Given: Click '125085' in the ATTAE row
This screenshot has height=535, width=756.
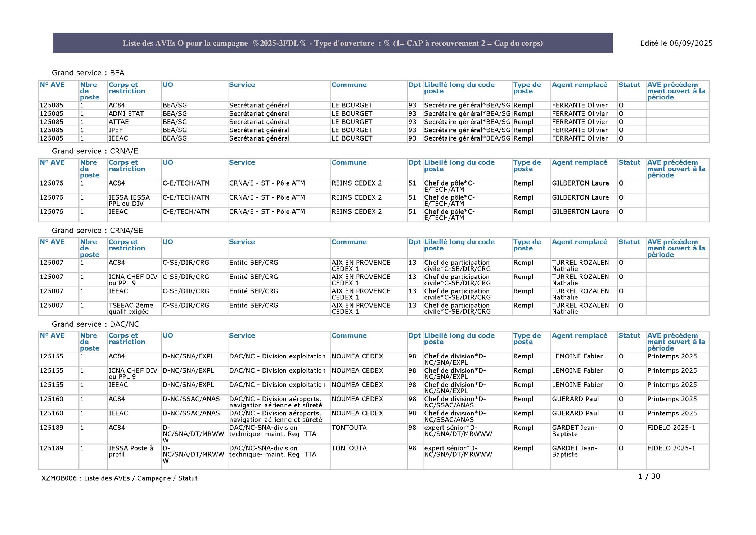Looking at the screenshot, I should pyautogui.click(x=51, y=122).
